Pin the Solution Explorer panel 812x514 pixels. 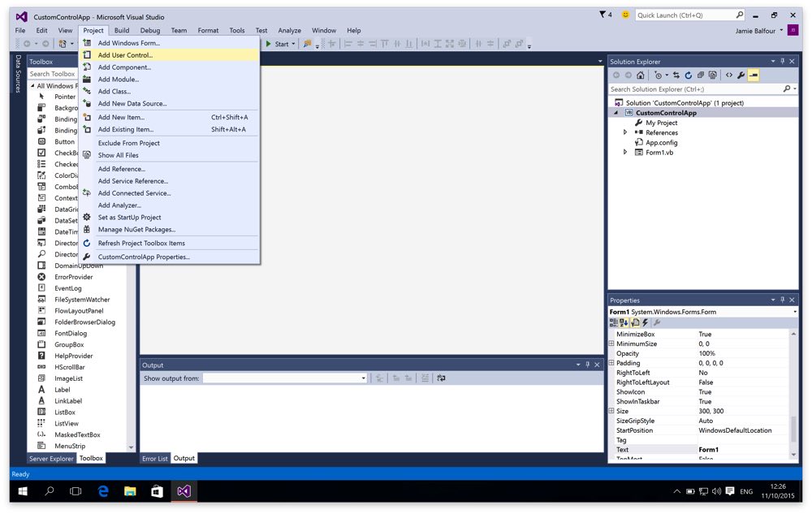[x=783, y=61]
